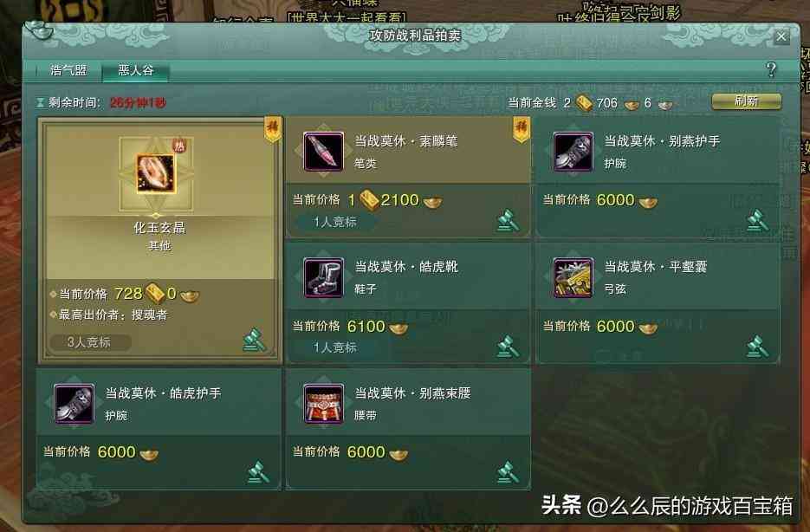This screenshot has height=532, width=810.
Task: Click 1人竞标 under 素麟笔
Action: pos(334,222)
